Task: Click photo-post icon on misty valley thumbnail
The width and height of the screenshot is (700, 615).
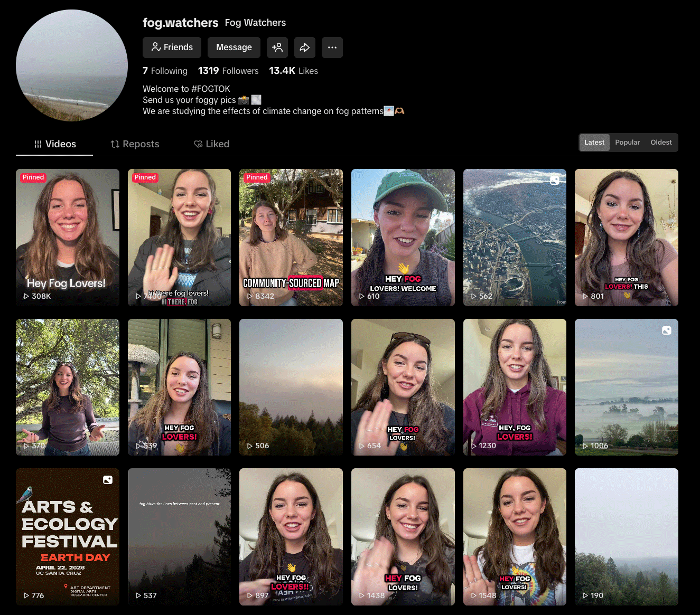Action: [667, 330]
